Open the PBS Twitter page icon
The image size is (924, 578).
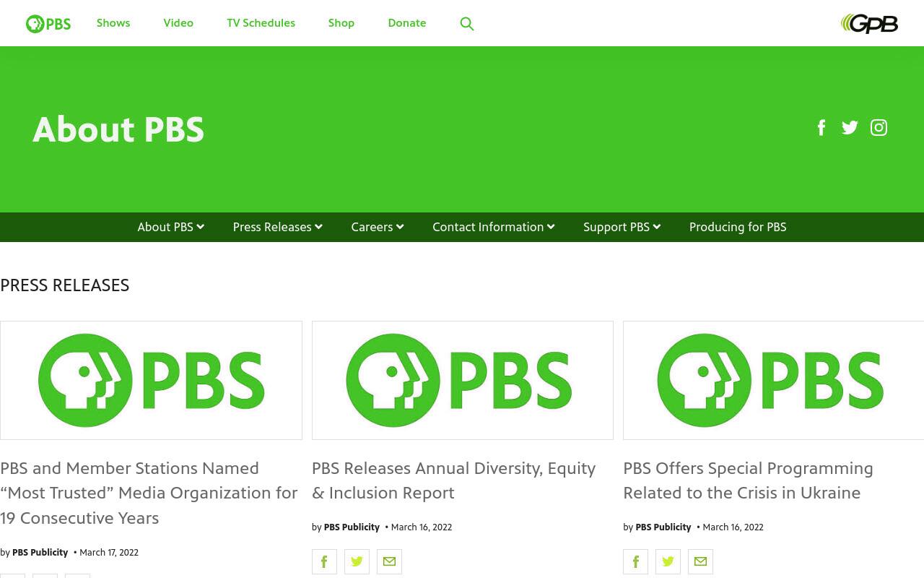[x=850, y=128]
